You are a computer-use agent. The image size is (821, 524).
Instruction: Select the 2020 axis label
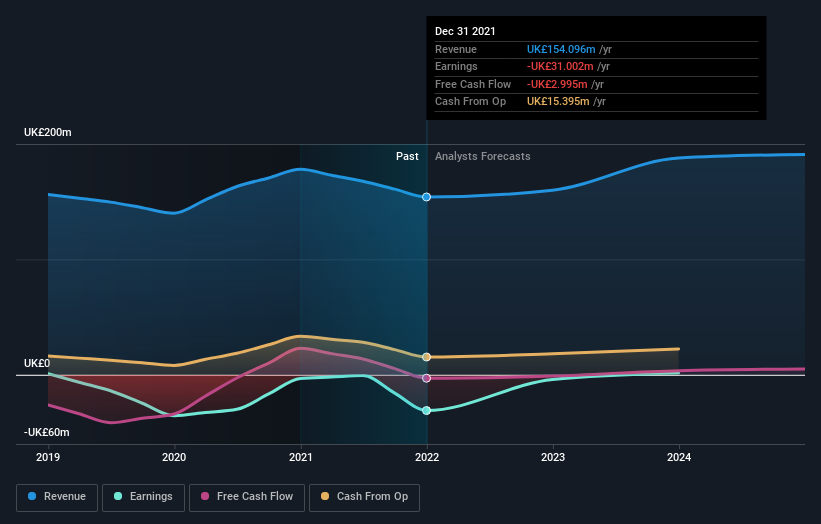tap(174, 457)
